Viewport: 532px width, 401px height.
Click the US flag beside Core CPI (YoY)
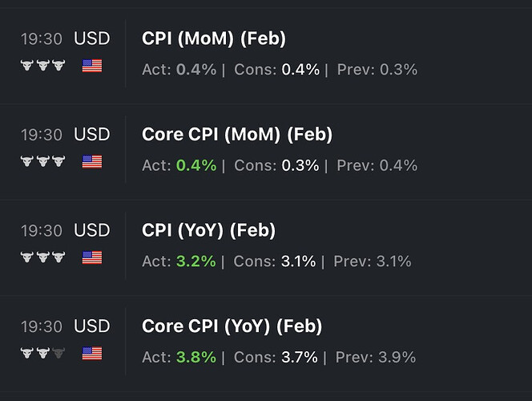tap(92, 354)
